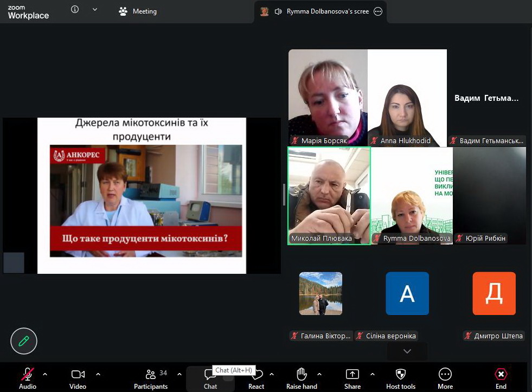This screenshot has height=392, width=532.
Task: Raise hand in the meeting
Action: click(302, 375)
